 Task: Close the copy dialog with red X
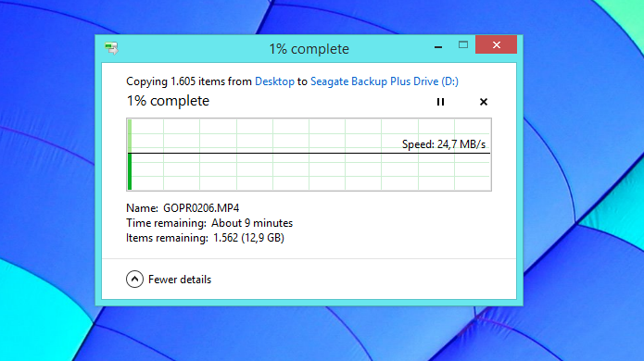point(496,44)
